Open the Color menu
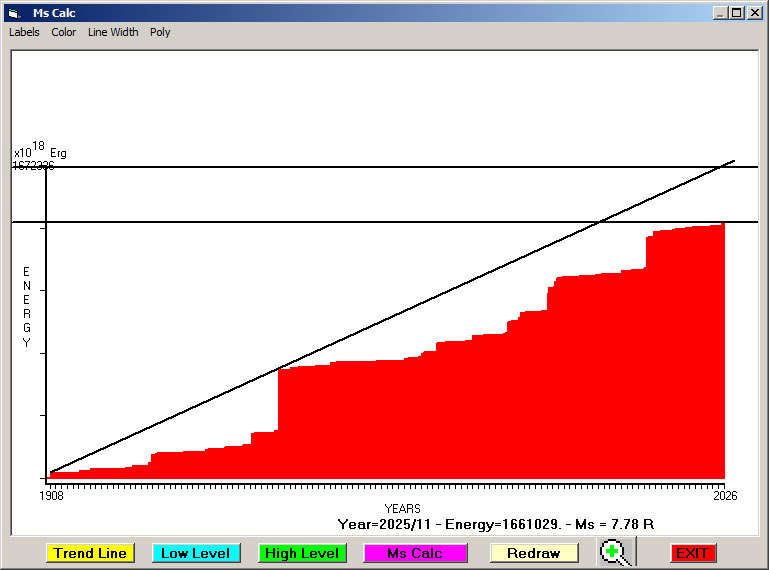Screen dimensions: 769x570 click(x=64, y=32)
